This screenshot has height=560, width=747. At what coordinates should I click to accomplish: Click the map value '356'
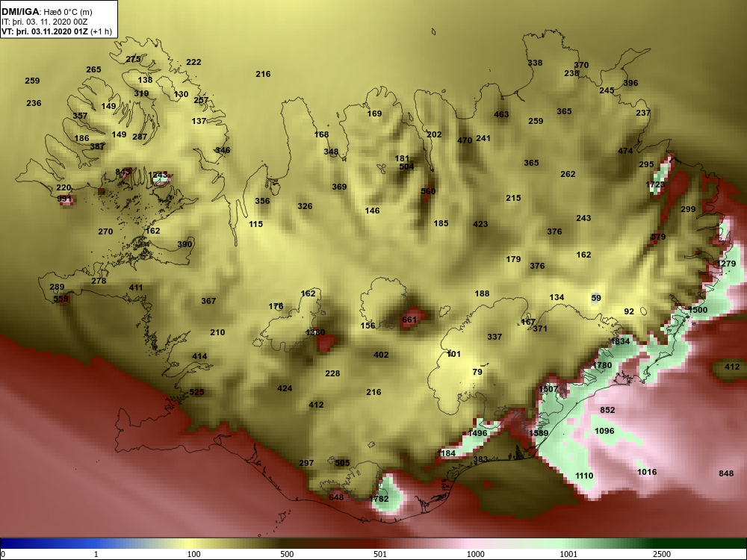tap(262, 201)
